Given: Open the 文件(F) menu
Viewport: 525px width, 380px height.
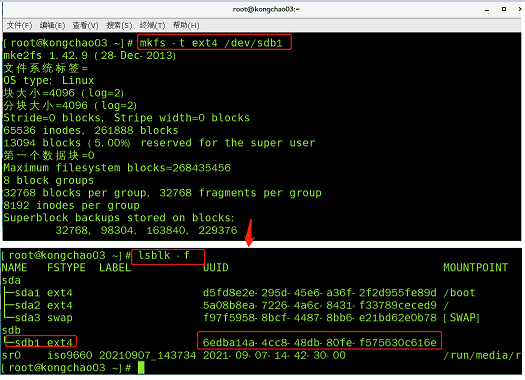Looking at the screenshot, I should (x=19, y=25).
